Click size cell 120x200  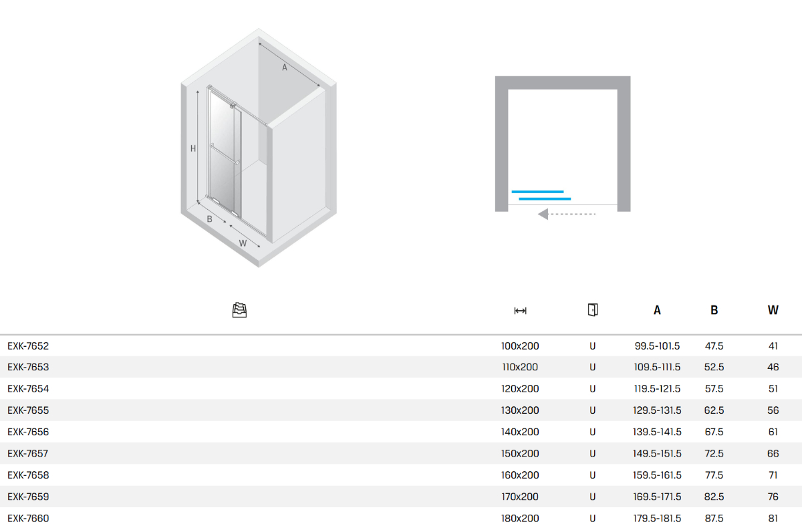(x=520, y=388)
